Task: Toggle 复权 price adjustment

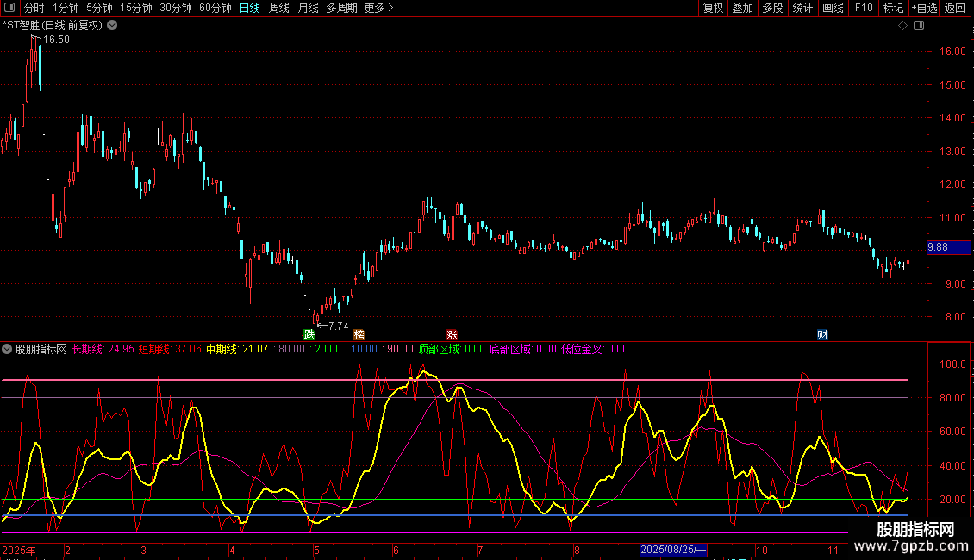Action: pos(713,8)
